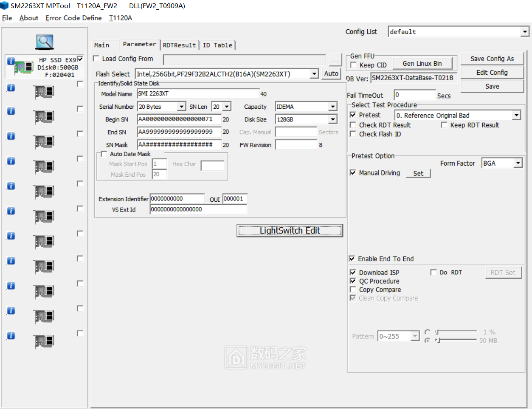
Task: Click the second device slot's blue info icon
Action: click(x=11, y=87)
